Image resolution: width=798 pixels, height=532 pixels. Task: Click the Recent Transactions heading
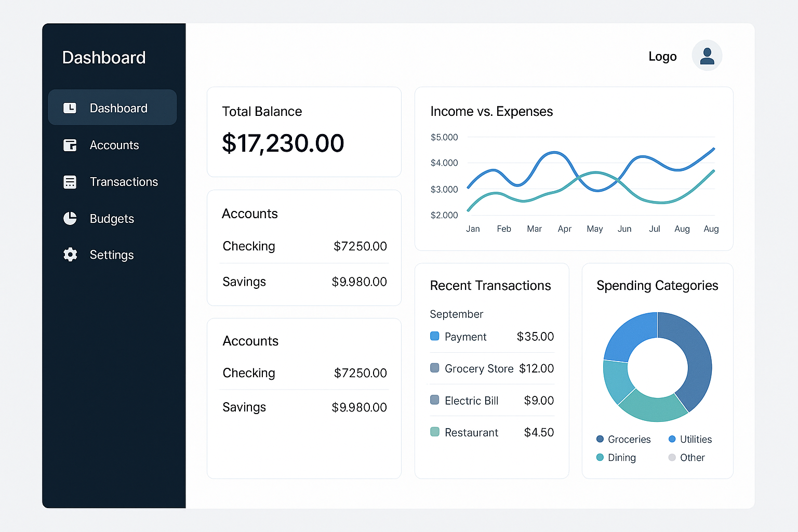pos(490,286)
